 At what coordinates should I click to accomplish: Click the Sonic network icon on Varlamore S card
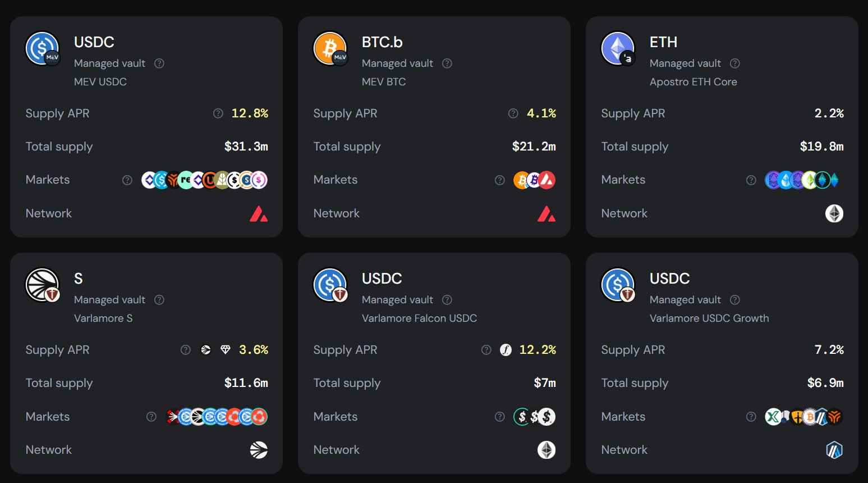pos(260,450)
